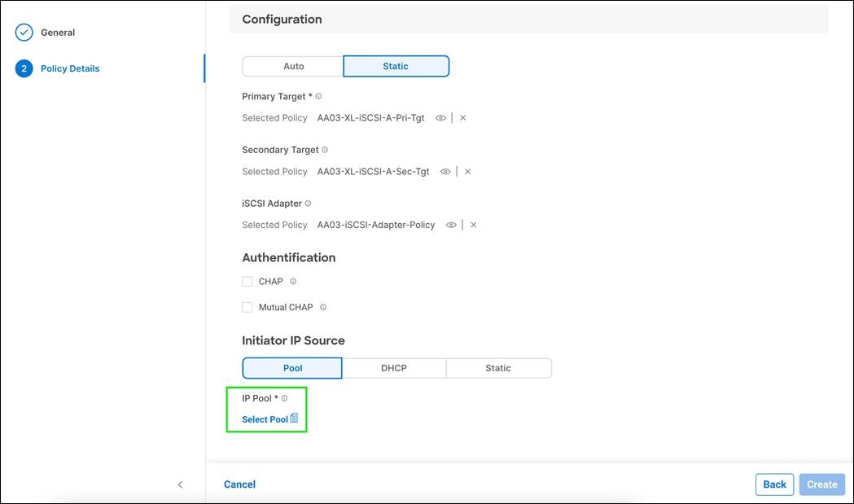Open the IP Pool info tooltip icon

[x=284, y=397]
